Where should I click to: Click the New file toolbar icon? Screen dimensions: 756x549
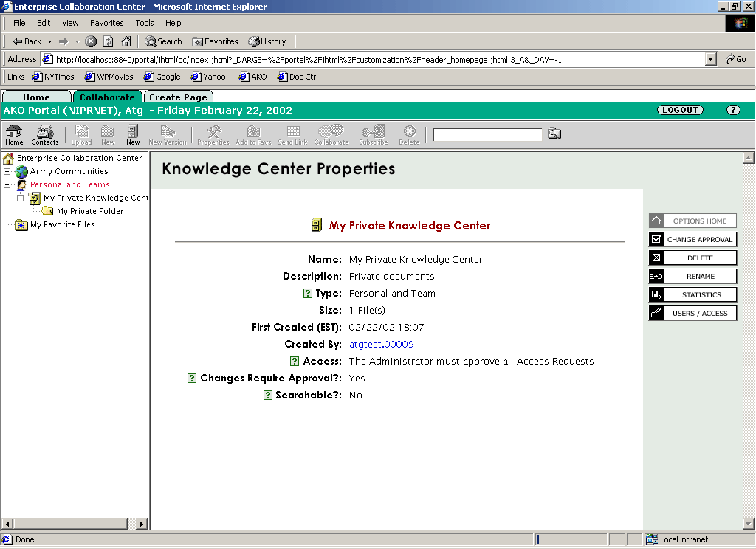click(133, 134)
